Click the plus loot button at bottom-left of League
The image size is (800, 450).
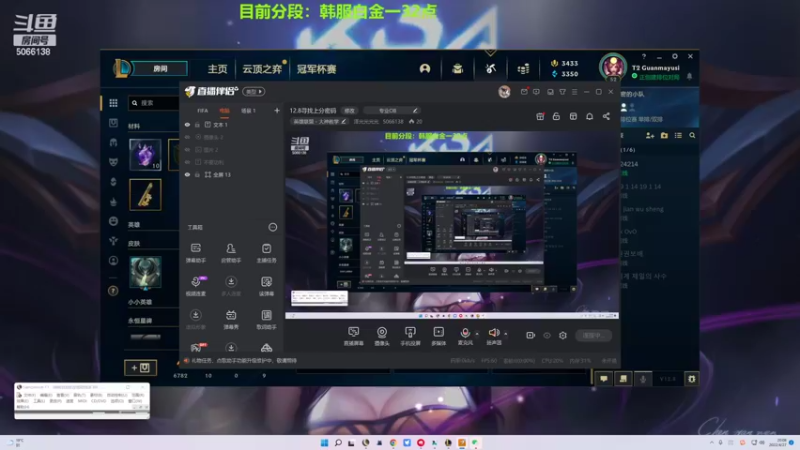pos(140,367)
